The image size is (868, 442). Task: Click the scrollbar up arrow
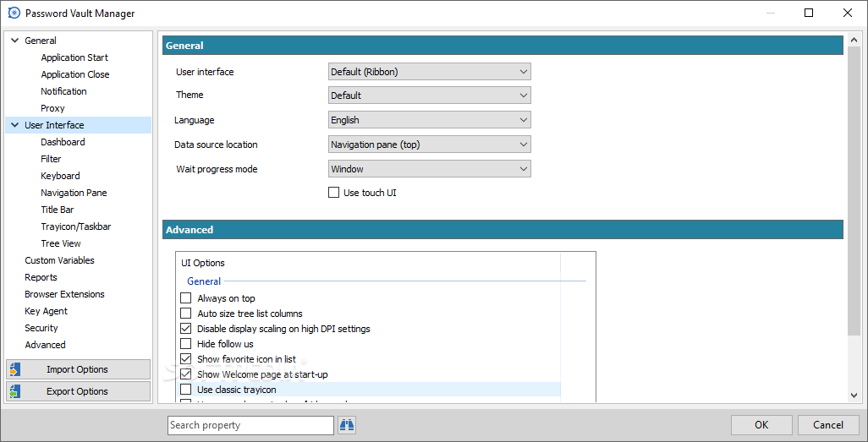pyautogui.click(x=854, y=40)
